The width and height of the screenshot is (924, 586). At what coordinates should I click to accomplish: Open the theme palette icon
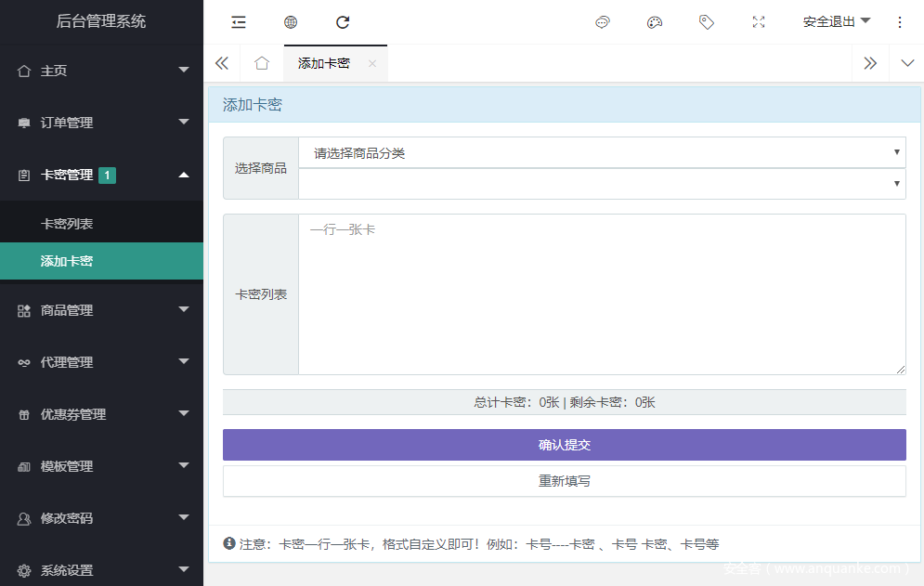coord(655,22)
